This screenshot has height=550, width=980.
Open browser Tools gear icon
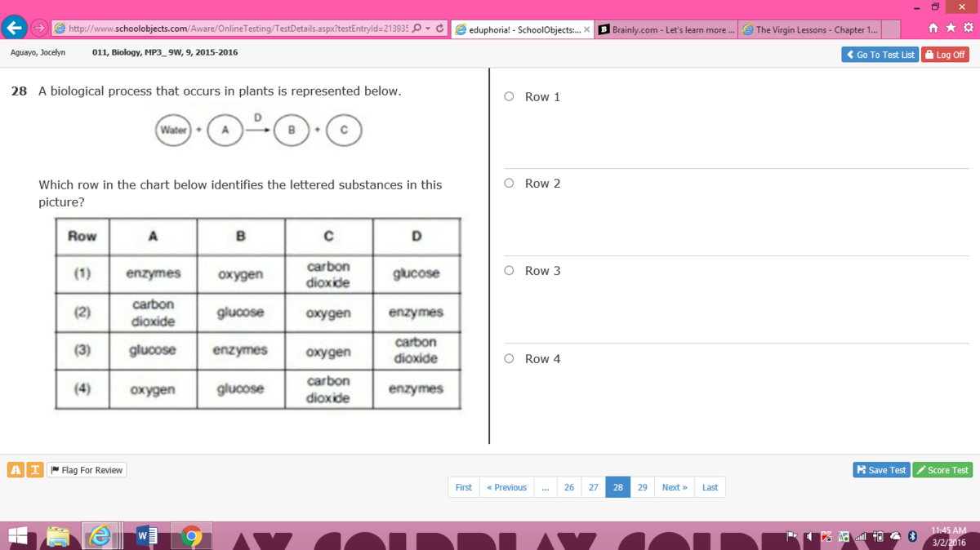[969, 28]
